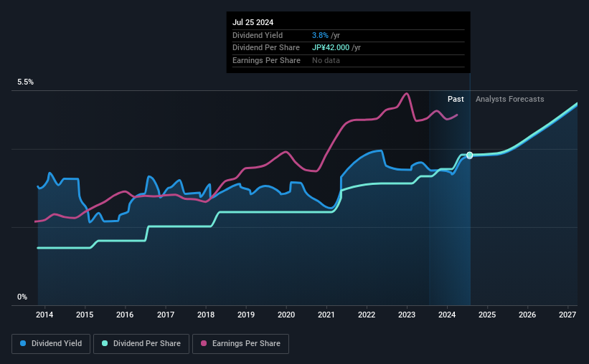This screenshot has height=364, width=589.
Task: Click the 2023 x-axis label
Action: (407, 315)
